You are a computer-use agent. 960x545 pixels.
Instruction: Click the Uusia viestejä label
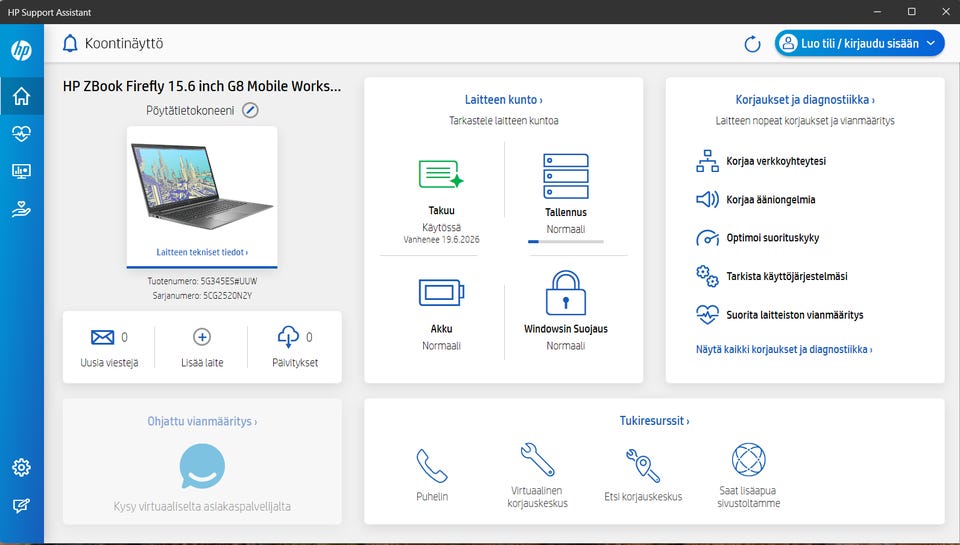pyautogui.click(x=109, y=363)
